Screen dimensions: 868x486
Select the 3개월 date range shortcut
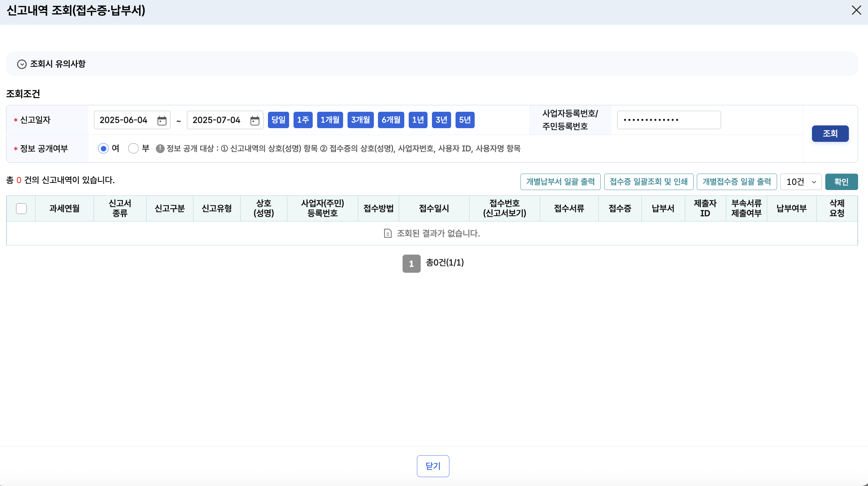click(x=360, y=120)
